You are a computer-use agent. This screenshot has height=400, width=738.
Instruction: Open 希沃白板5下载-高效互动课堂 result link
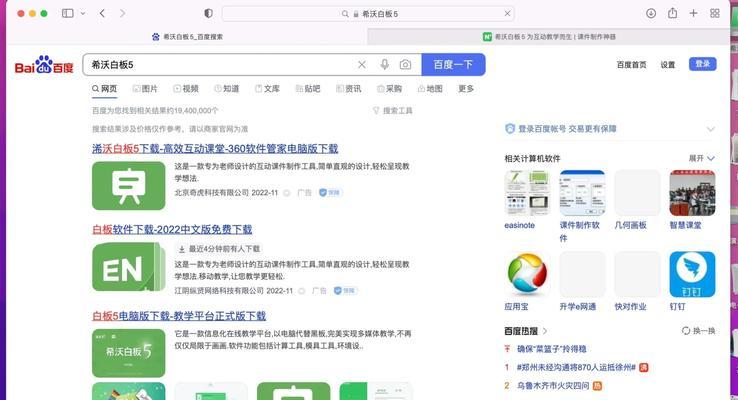point(215,149)
